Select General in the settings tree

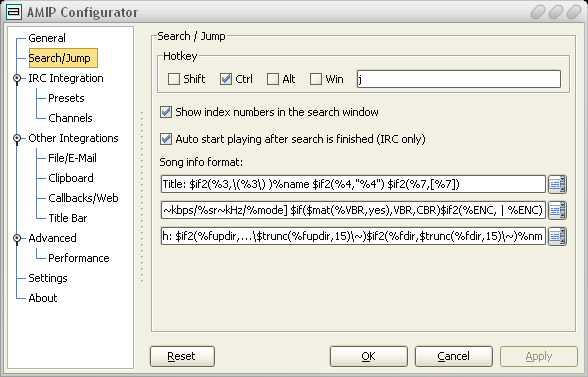click(x=47, y=38)
